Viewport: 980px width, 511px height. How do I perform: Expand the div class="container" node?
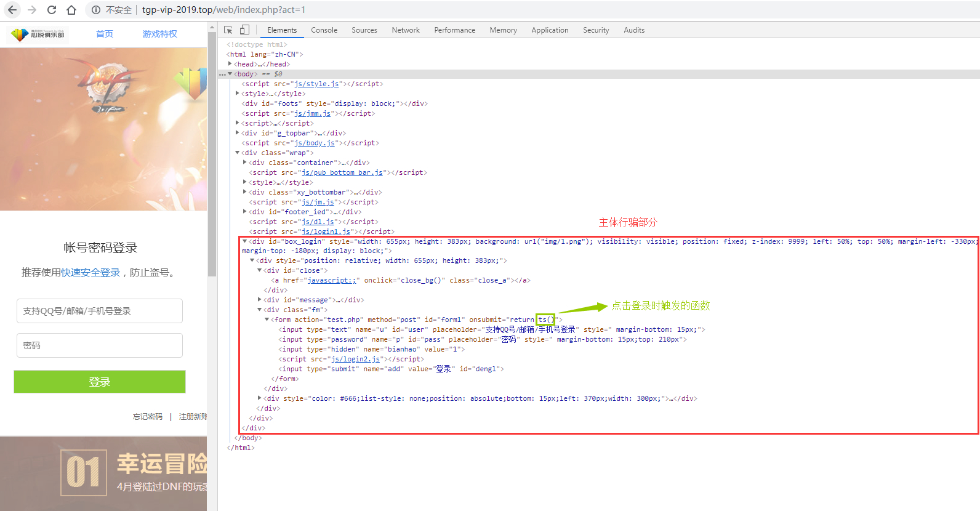click(x=245, y=163)
